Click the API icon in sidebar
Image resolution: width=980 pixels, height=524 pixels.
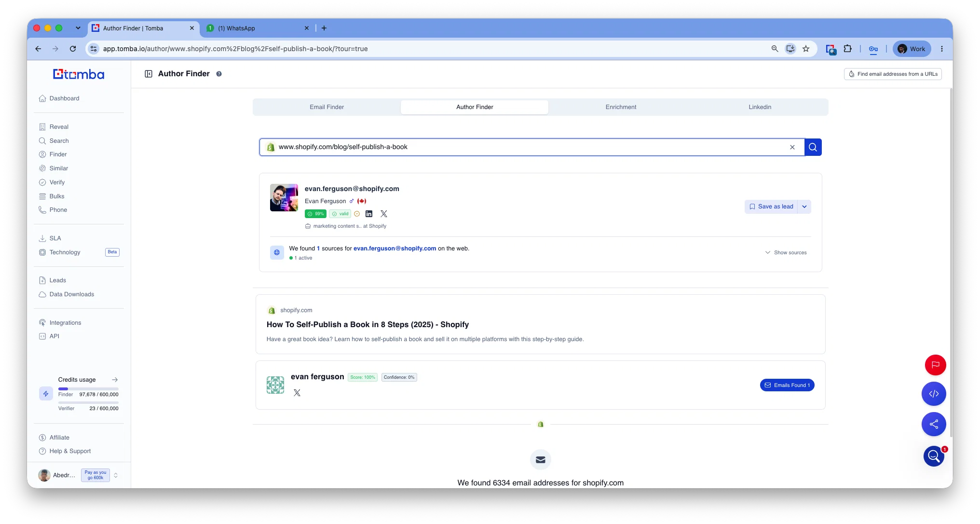(x=42, y=336)
